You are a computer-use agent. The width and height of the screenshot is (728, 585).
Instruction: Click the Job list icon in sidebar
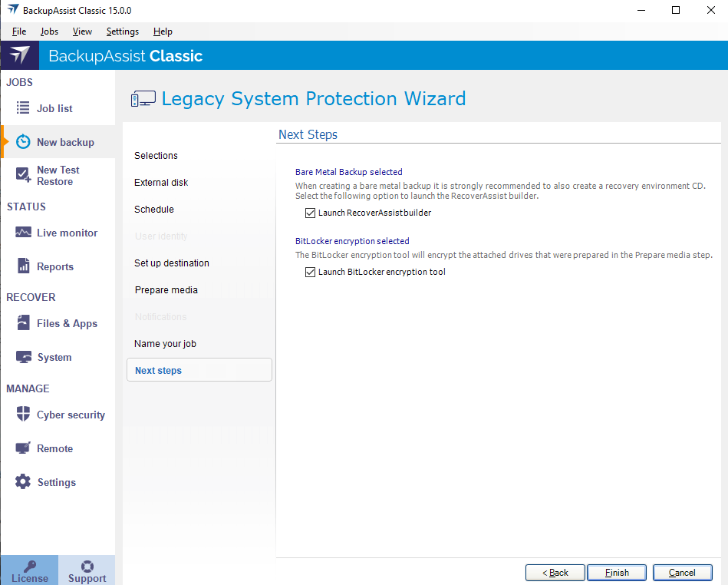tap(23, 108)
